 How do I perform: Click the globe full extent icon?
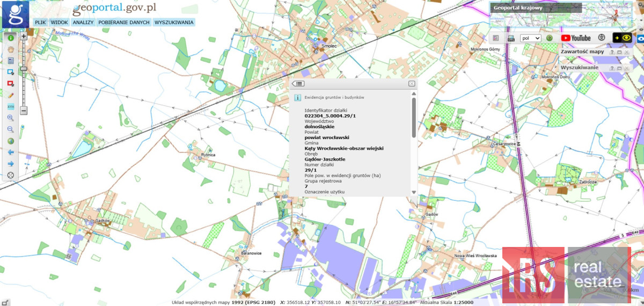pyautogui.click(x=10, y=141)
